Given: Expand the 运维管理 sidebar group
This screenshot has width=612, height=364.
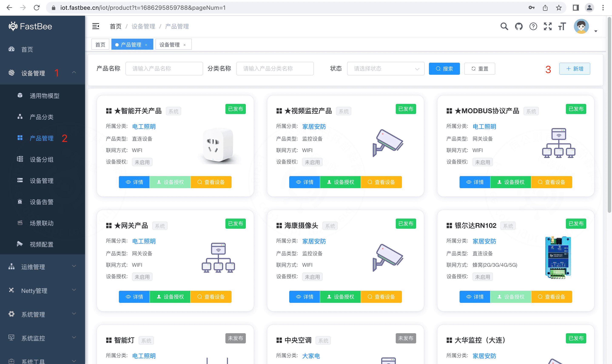Looking at the screenshot, I should pos(43,267).
